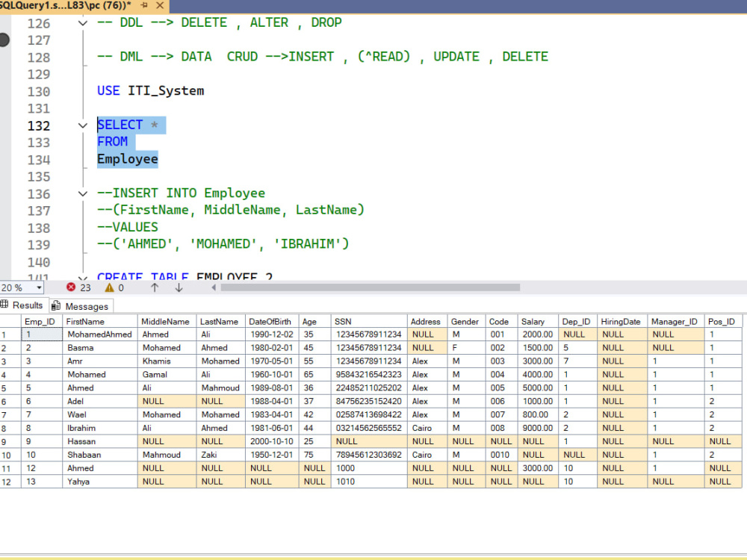Switch to the Results tab
The height and width of the screenshot is (560, 747).
pos(22,305)
